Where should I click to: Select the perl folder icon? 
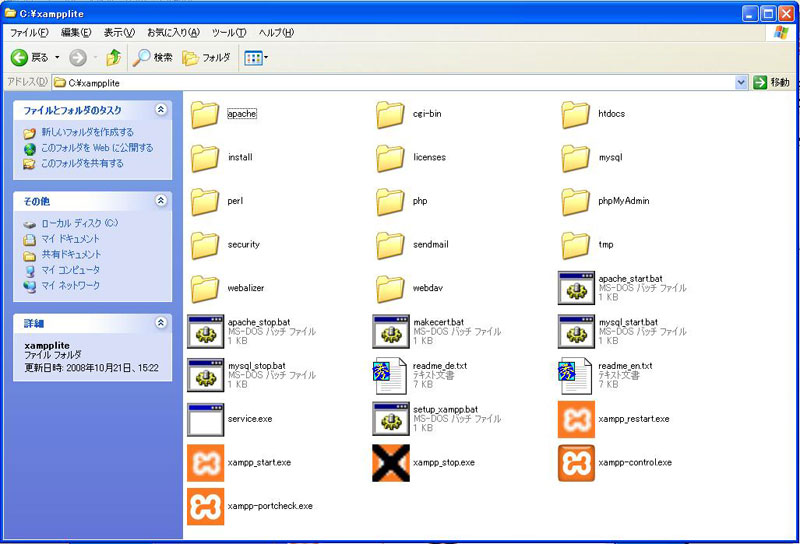tap(205, 201)
